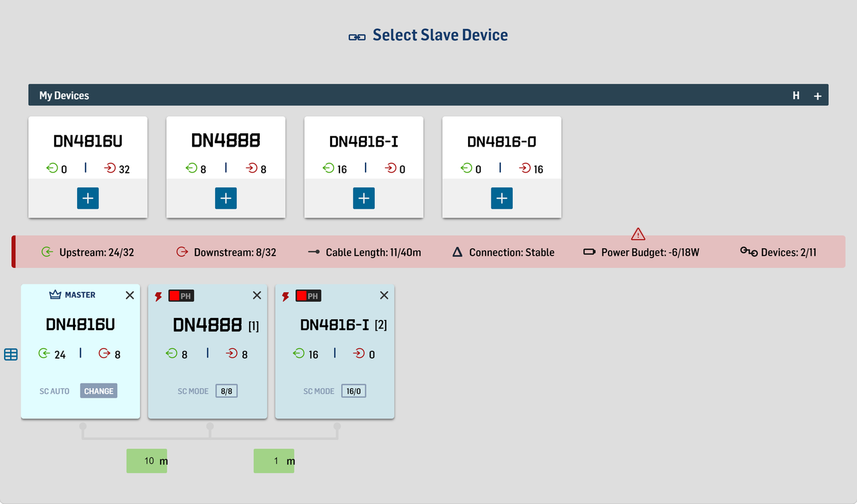Add DN4888 device with plus button
This screenshot has width=857, height=504.
tap(226, 198)
